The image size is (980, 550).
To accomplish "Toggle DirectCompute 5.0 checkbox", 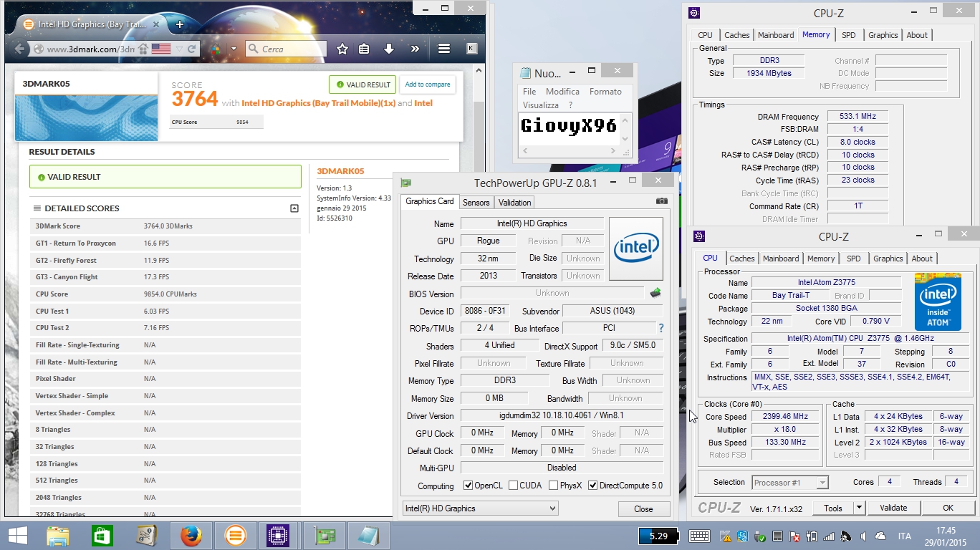I will (593, 486).
